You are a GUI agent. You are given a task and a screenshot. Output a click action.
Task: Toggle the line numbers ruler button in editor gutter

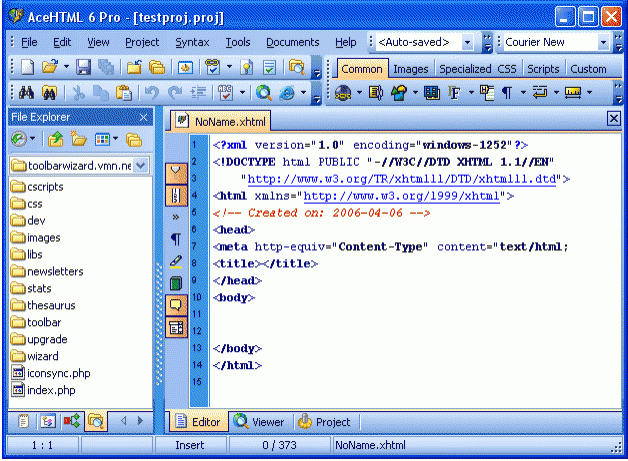click(176, 196)
